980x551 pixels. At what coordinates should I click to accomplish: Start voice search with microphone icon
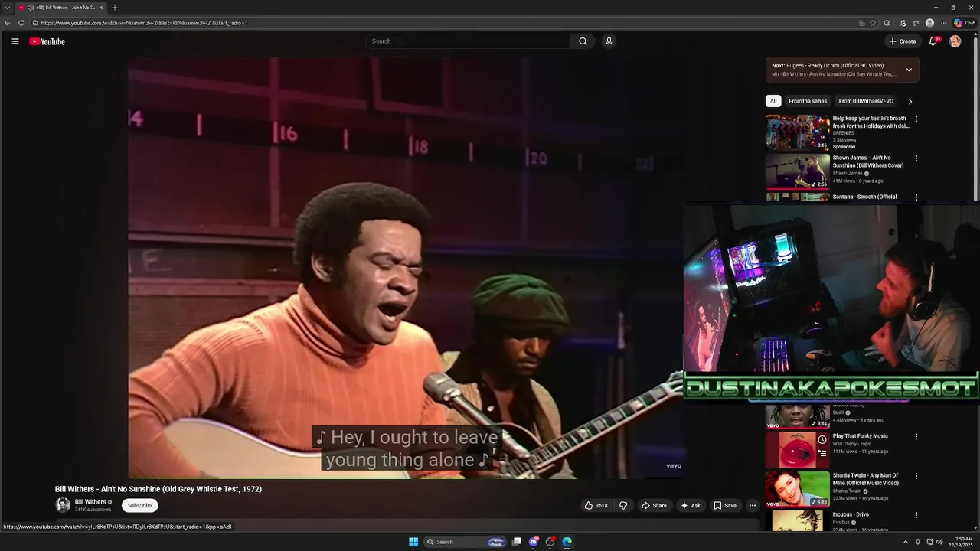point(609,41)
